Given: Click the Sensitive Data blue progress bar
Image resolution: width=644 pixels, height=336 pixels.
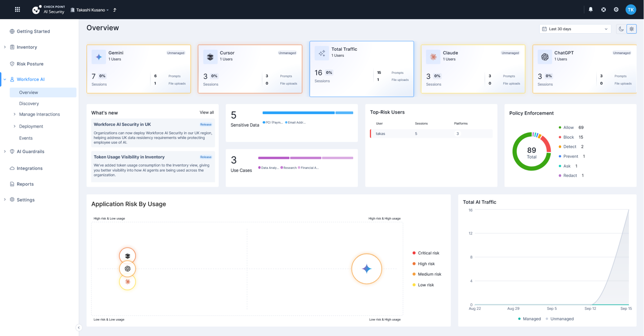Looking at the screenshot, I should point(308,113).
